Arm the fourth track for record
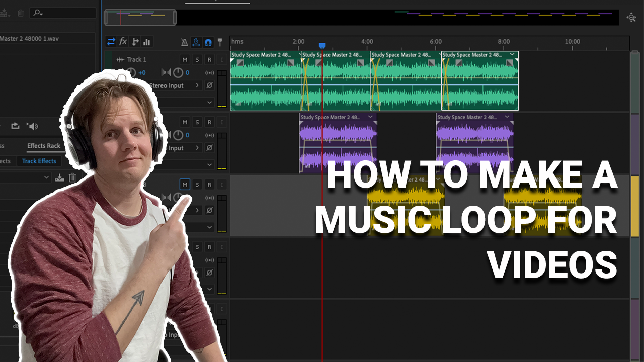Screen dimensions: 644x362 [209, 247]
